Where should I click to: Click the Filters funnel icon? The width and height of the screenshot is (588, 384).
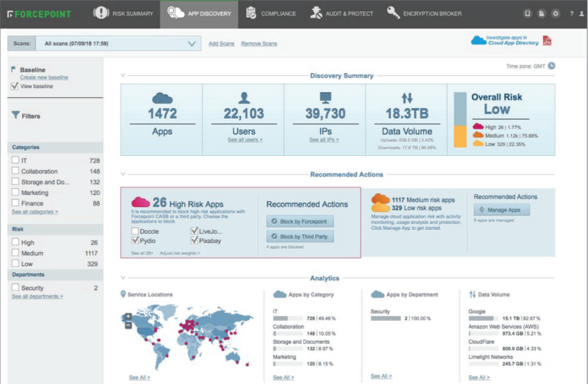15,115
